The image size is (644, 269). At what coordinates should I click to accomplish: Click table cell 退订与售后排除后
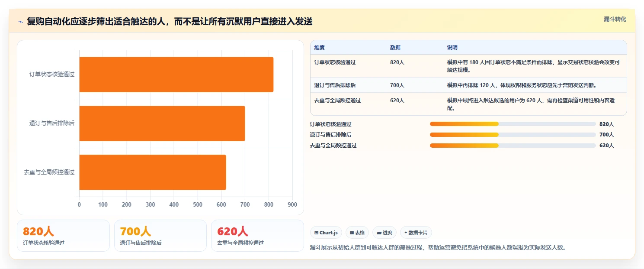click(x=335, y=85)
